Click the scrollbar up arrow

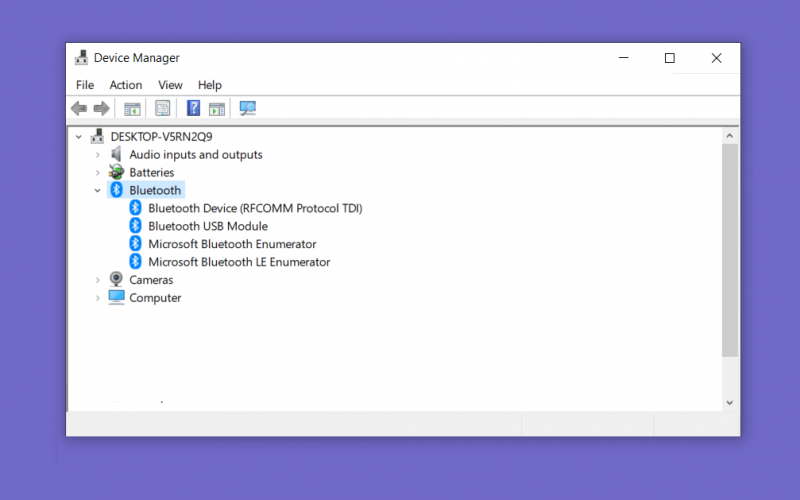(x=730, y=136)
